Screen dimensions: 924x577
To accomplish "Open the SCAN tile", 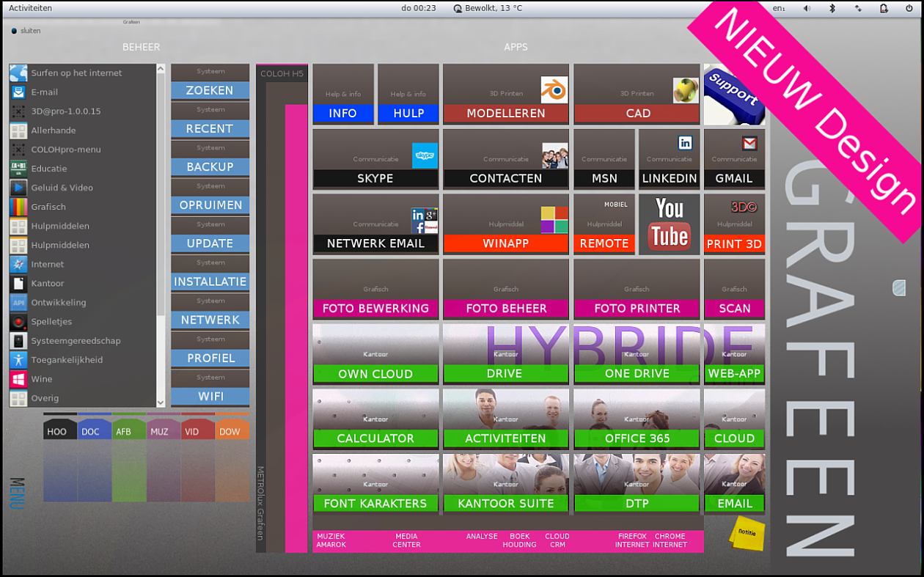I will 734,289.
